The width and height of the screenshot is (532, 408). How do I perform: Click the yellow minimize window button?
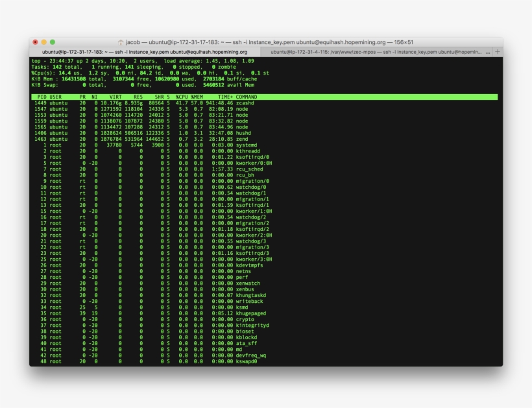43,42
